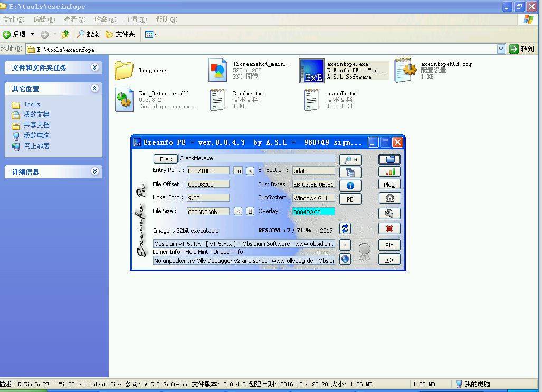
Task: Click the EP Section .idata field
Action: point(313,171)
